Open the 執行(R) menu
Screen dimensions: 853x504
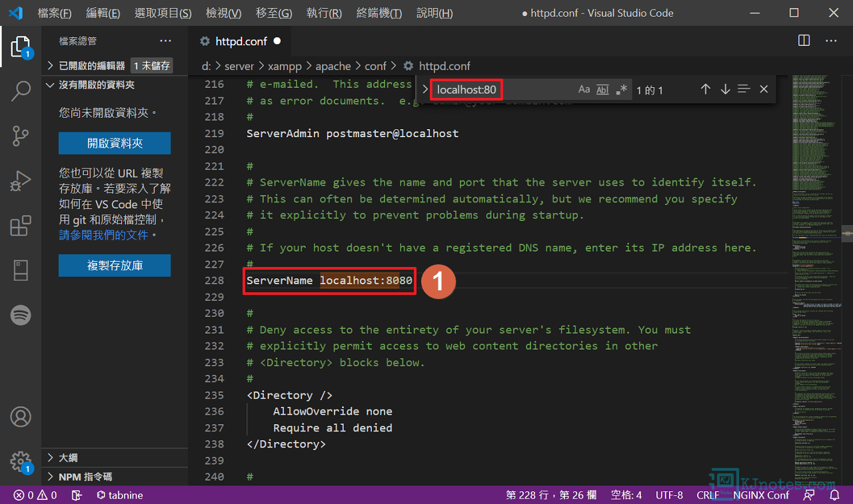point(325,13)
